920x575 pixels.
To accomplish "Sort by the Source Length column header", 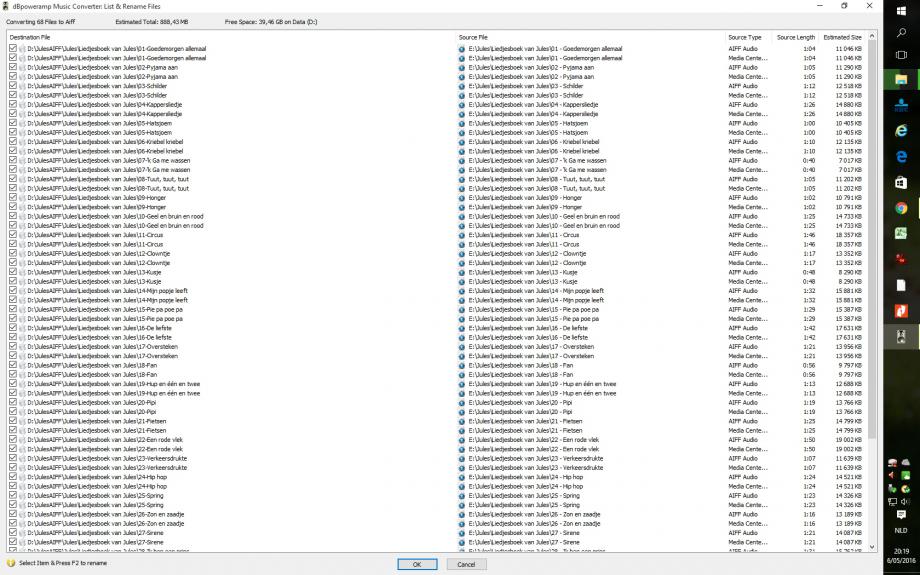I will tap(796, 37).
